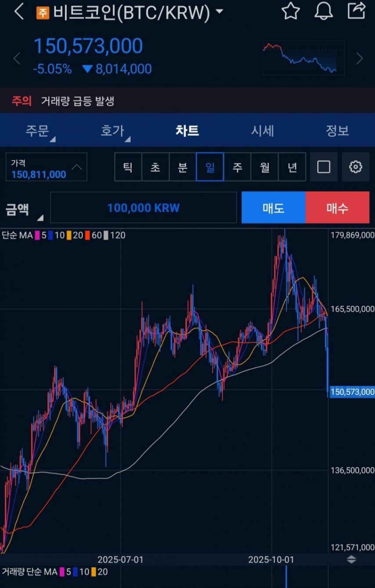Go to previous coin with left arrow

tap(17, 58)
